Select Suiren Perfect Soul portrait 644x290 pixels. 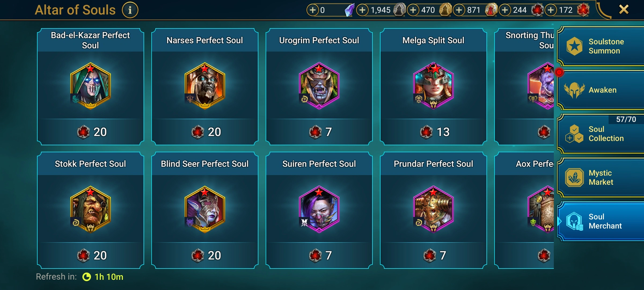tap(319, 209)
